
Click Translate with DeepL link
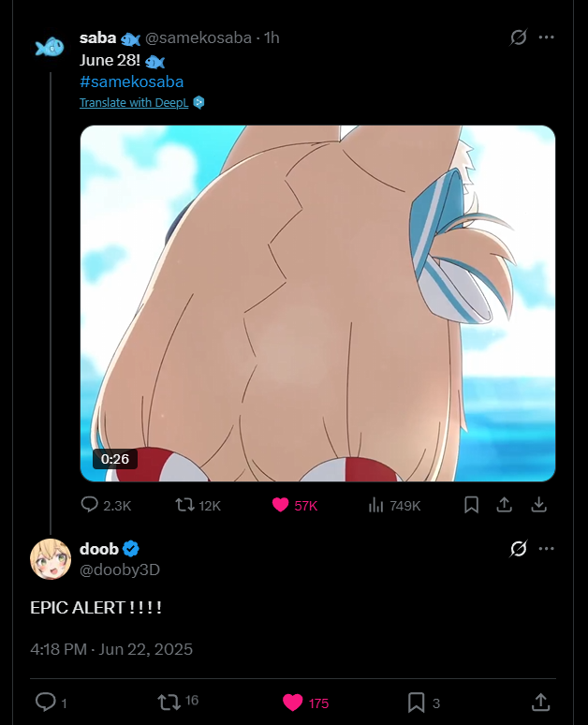[x=134, y=103]
